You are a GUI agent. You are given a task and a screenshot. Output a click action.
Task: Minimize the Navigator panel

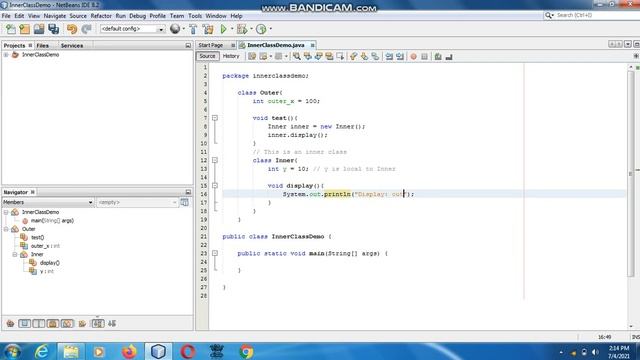coord(188,192)
